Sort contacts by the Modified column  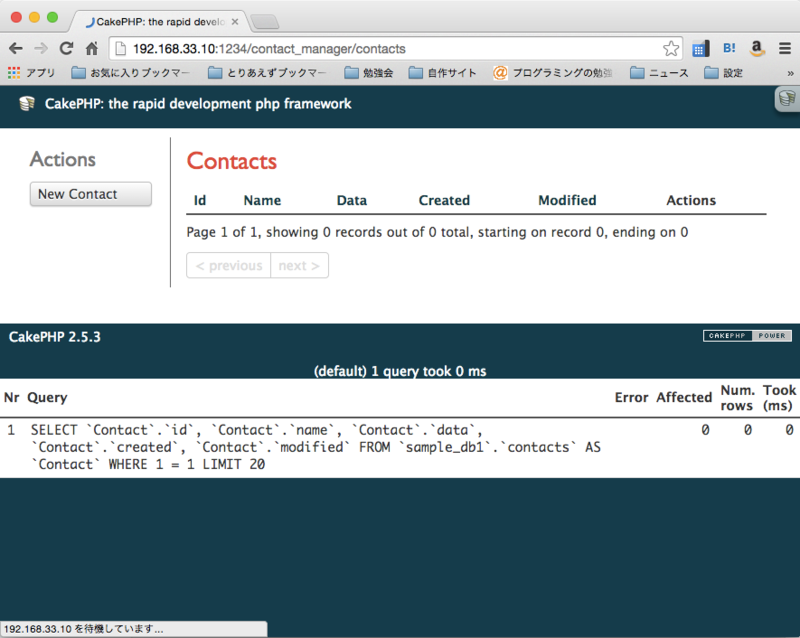click(x=567, y=200)
